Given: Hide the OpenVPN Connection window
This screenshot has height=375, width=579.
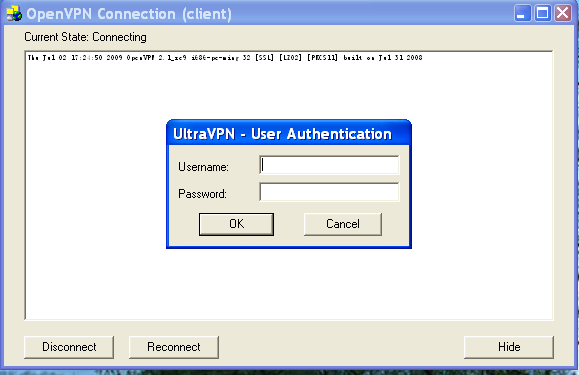Looking at the screenshot, I should [x=509, y=347].
